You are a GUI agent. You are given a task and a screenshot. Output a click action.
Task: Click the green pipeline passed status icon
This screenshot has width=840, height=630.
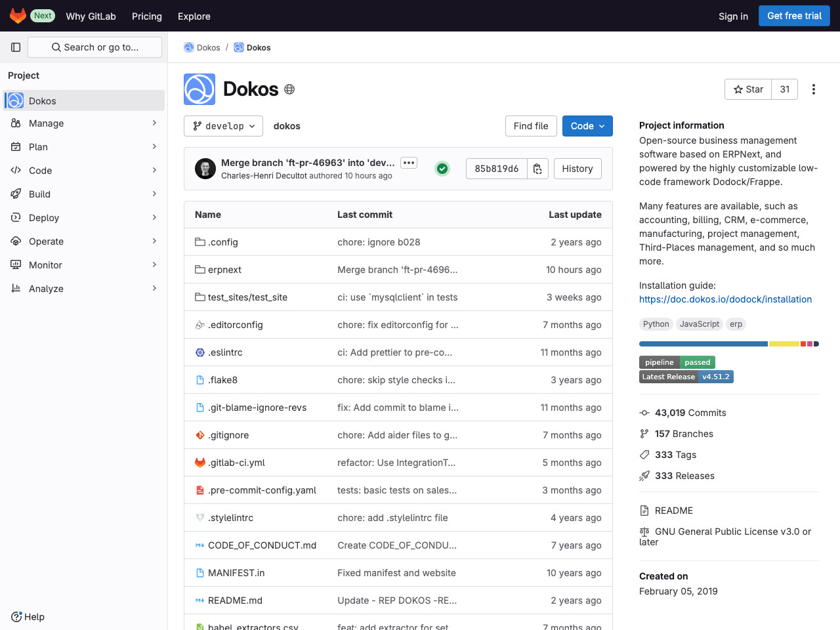click(x=442, y=169)
